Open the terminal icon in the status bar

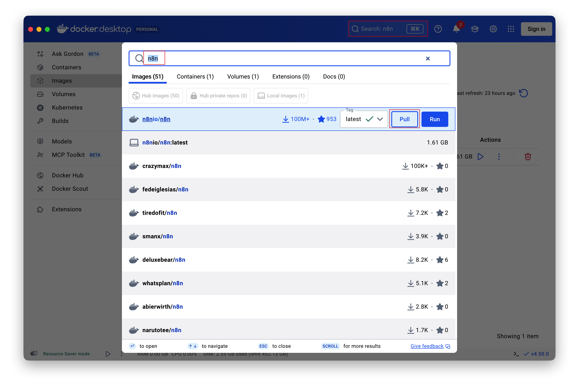pos(516,354)
